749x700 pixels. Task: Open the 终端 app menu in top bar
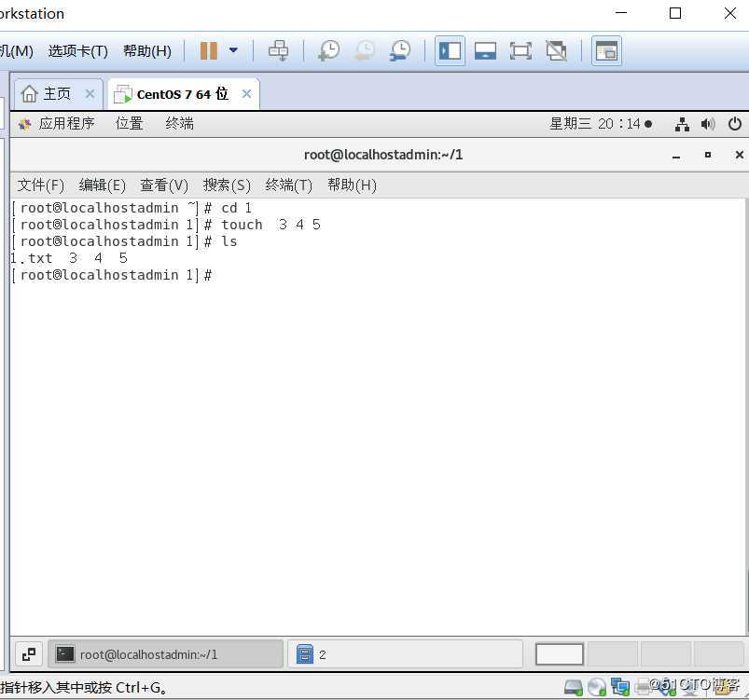click(179, 124)
